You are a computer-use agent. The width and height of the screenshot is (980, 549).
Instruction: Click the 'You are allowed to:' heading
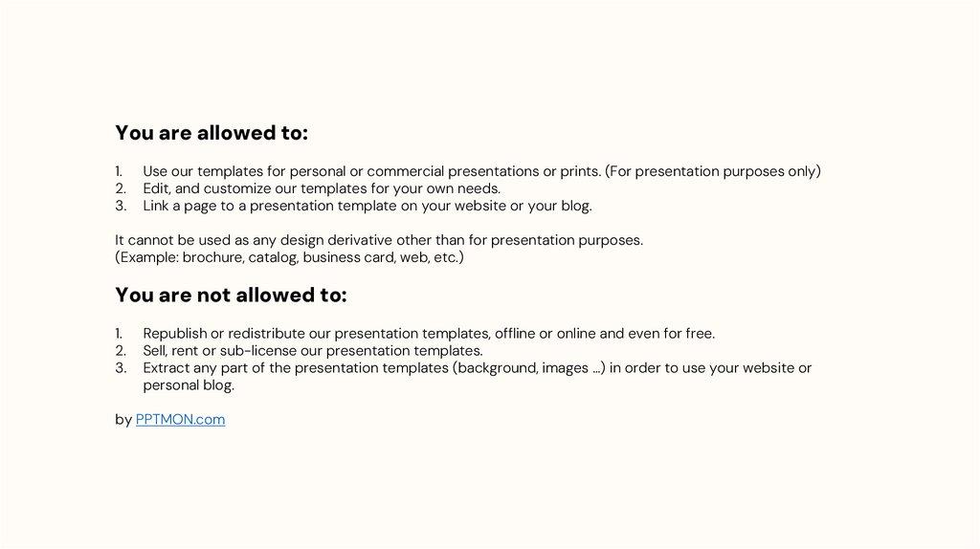point(212,133)
